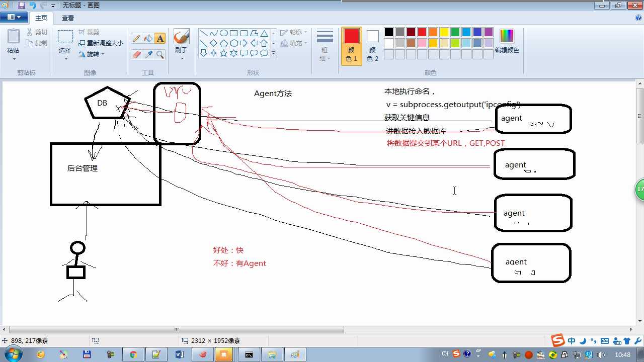Choose the Four-point star shape

213,53
